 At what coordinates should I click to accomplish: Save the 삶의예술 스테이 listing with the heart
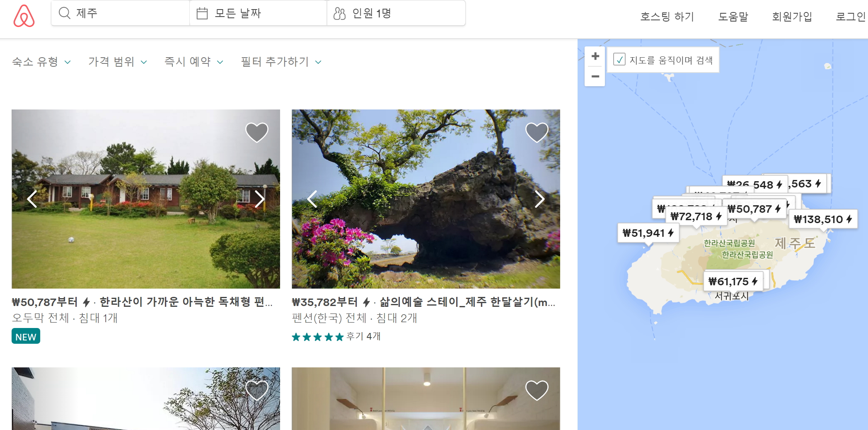tap(537, 132)
